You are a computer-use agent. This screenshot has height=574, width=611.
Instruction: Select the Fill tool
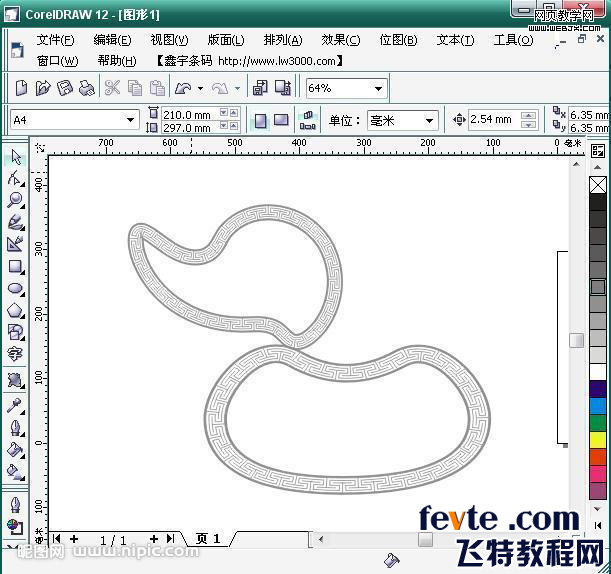pyautogui.click(x=16, y=450)
